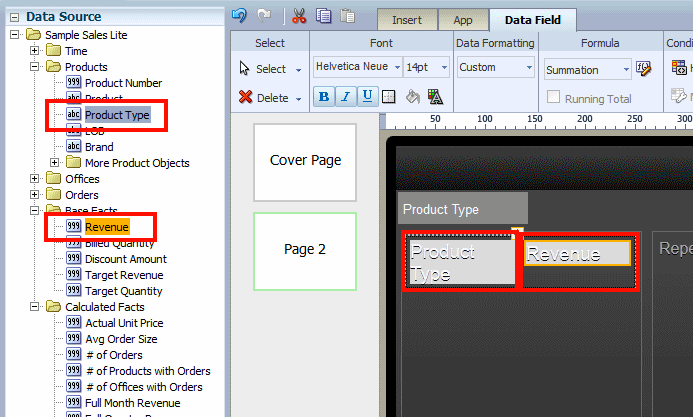
Task: Collapse the Products folder
Action: pyautogui.click(x=34, y=67)
